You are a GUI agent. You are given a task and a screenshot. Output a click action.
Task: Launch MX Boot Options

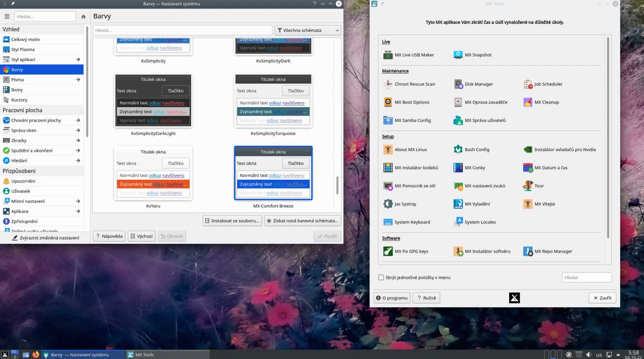pyautogui.click(x=407, y=102)
